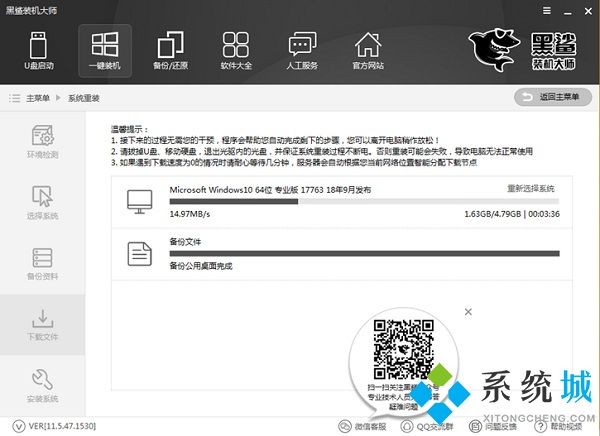Click 备份公用桌面完成 status text
The image size is (600, 436).
pos(201,266)
